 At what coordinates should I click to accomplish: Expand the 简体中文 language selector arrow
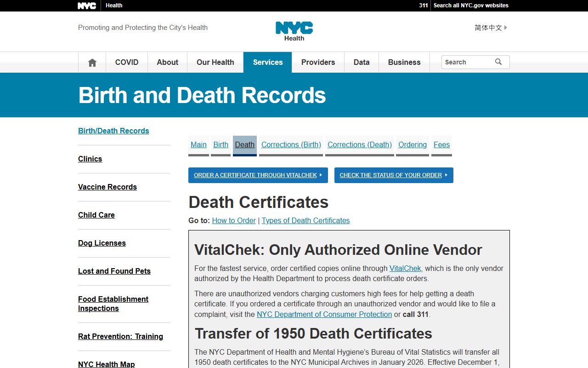(x=506, y=28)
